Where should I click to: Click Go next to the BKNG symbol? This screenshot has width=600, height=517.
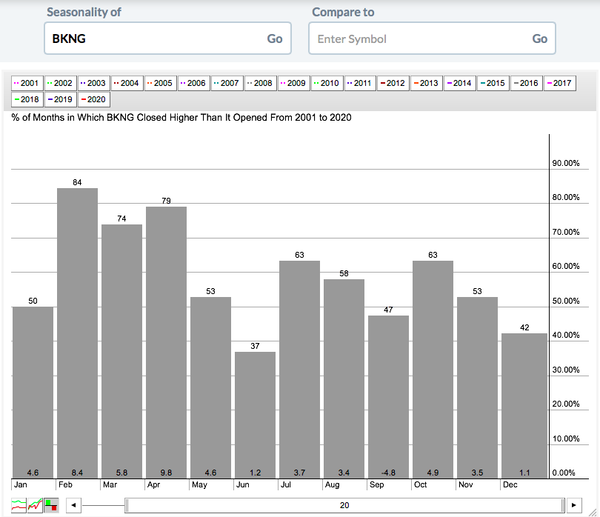tap(274, 38)
